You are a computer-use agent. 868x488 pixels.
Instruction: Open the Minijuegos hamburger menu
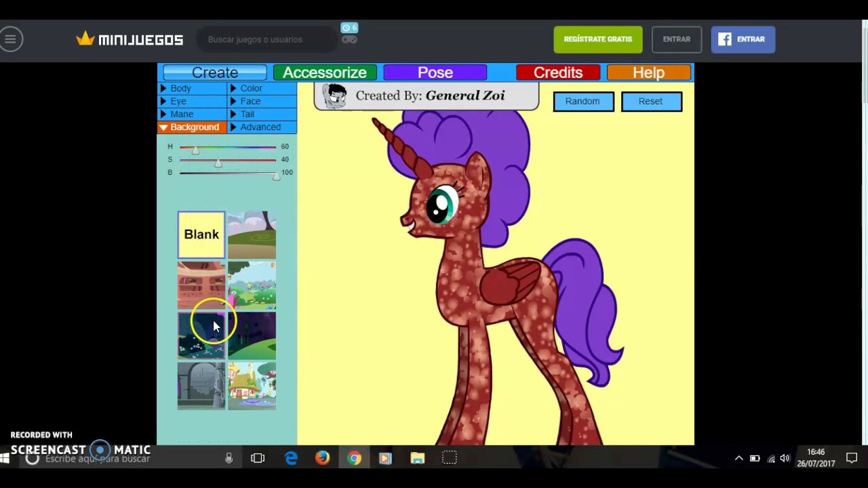tap(11, 39)
